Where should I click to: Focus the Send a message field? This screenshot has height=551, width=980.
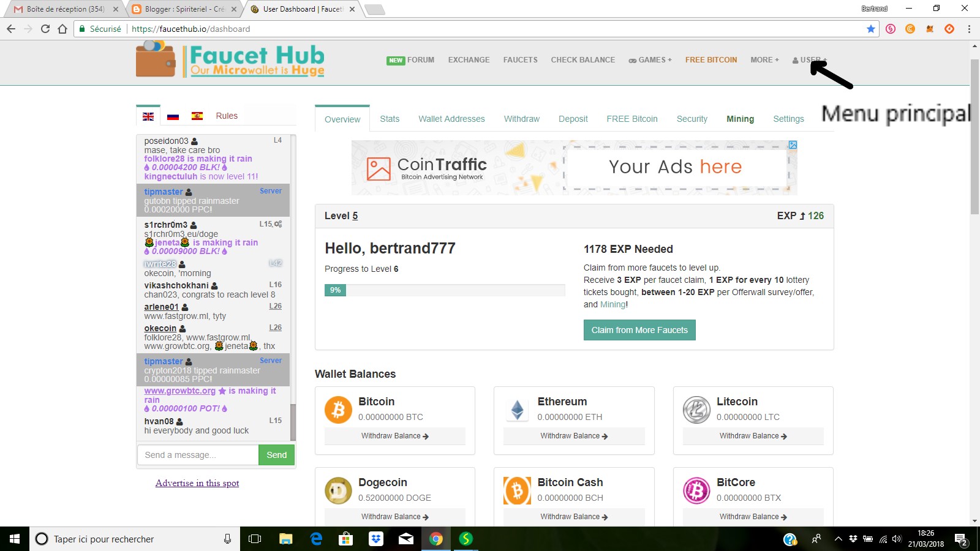coord(198,455)
